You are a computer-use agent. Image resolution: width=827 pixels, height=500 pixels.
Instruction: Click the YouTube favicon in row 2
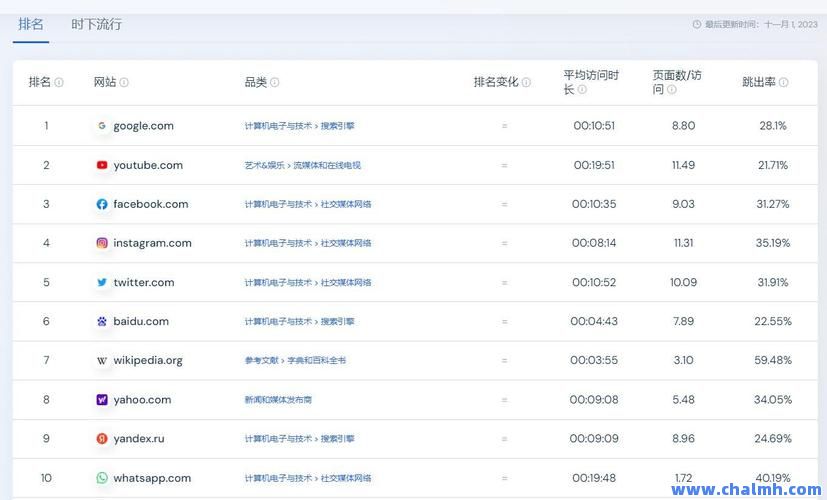click(102, 165)
